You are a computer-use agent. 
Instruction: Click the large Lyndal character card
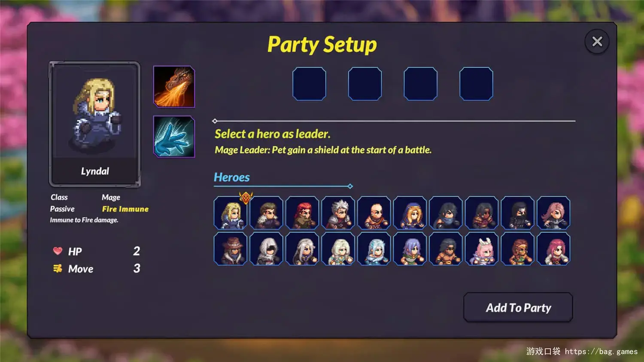[x=95, y=124]
